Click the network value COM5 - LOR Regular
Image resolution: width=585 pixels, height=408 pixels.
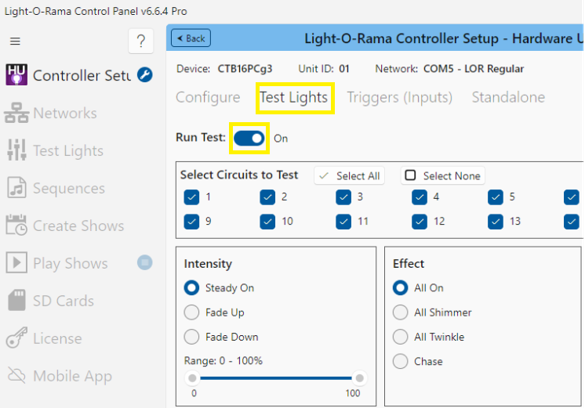click(x=473, y=69)
